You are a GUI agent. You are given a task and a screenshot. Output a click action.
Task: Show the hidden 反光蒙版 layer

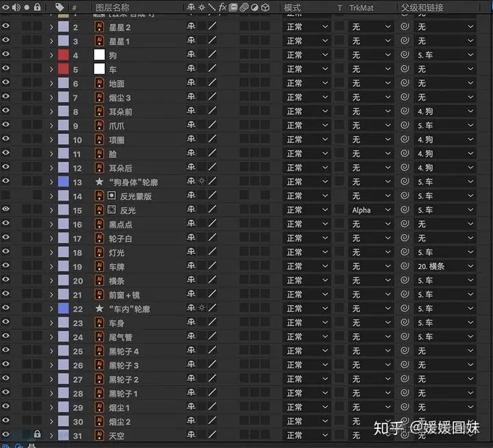(x=5, y=195)
